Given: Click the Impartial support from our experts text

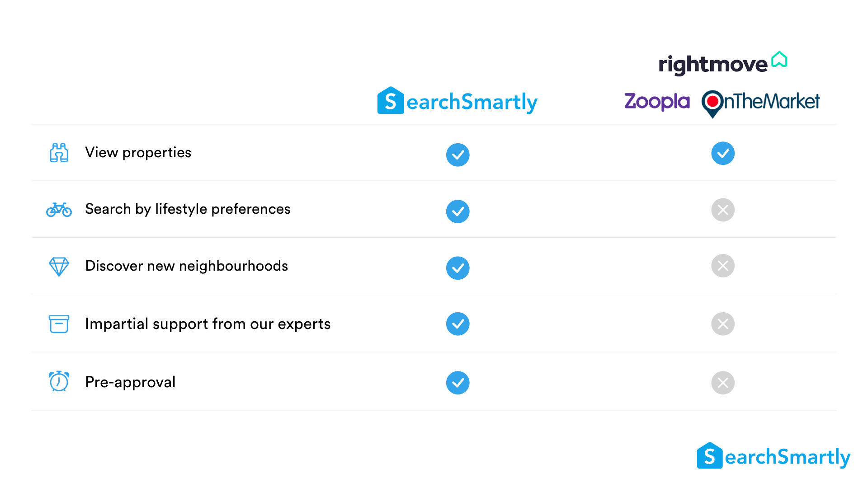Looking at the screenshot, I should (208, 324).
